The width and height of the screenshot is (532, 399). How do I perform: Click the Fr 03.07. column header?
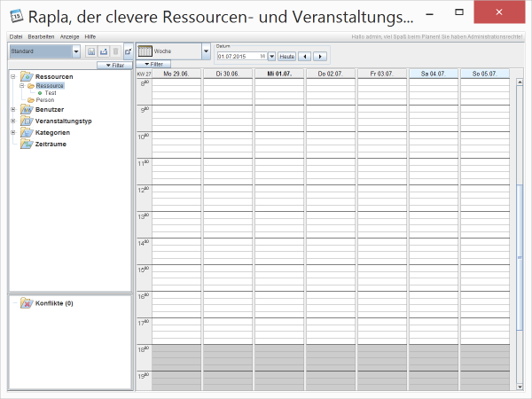(382, 74)
